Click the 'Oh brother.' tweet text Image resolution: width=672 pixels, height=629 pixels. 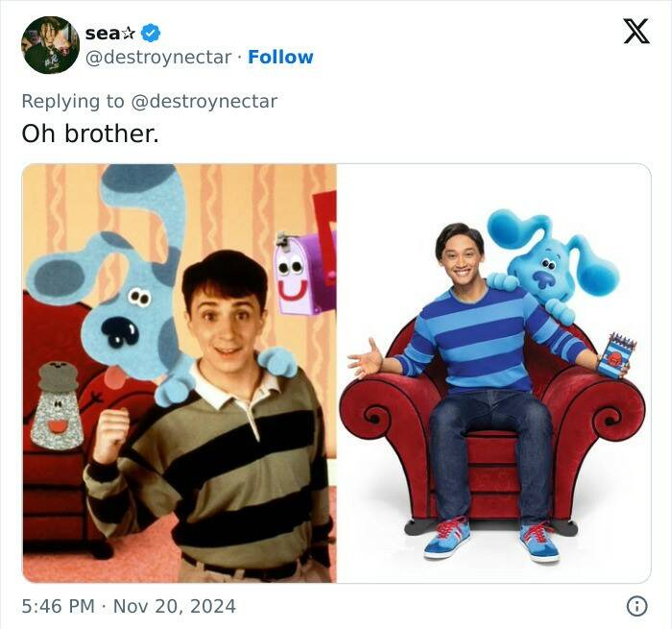pyautogui.click(x=89, y=133)
